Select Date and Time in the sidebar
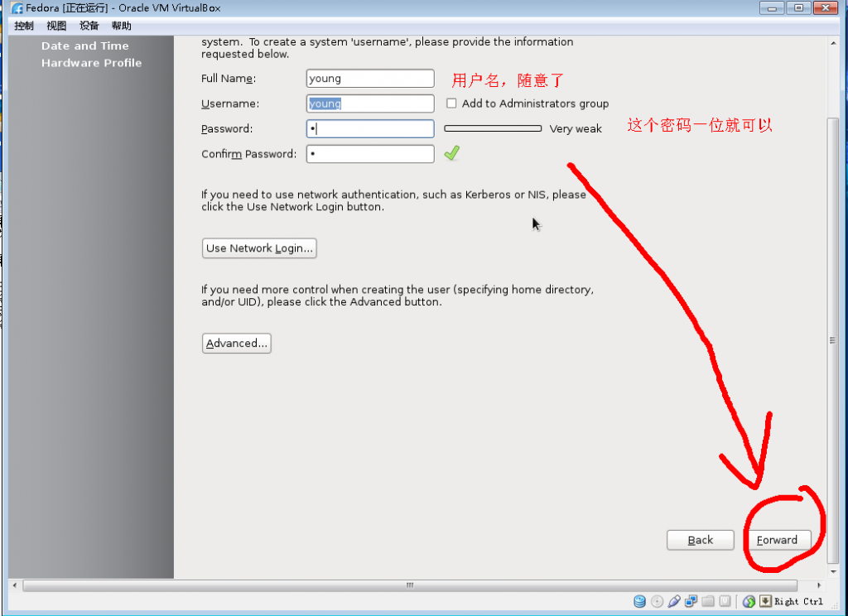Viewport: 848px width, 616px height. tap(84, 46)
